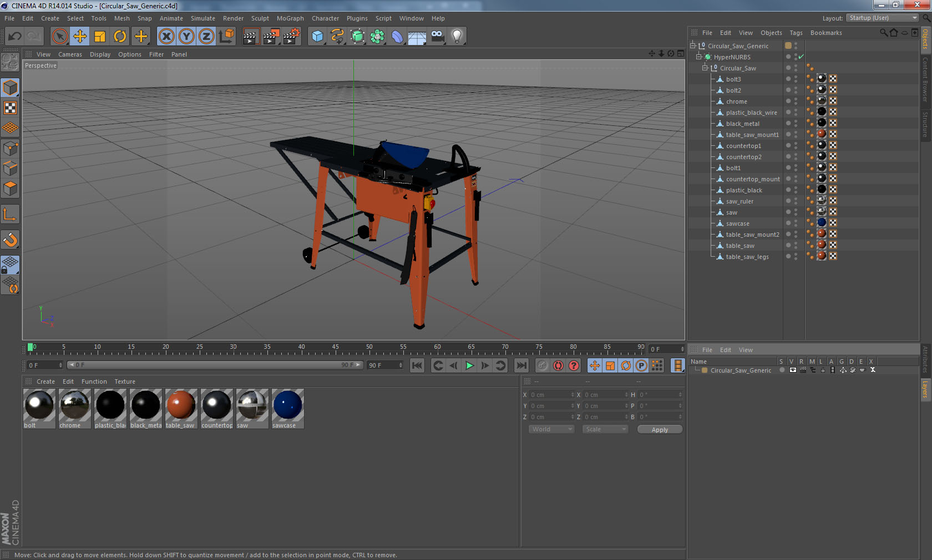Activate the Move tool icon
Viewport: 932px width, 560px height.
[80, 37]
